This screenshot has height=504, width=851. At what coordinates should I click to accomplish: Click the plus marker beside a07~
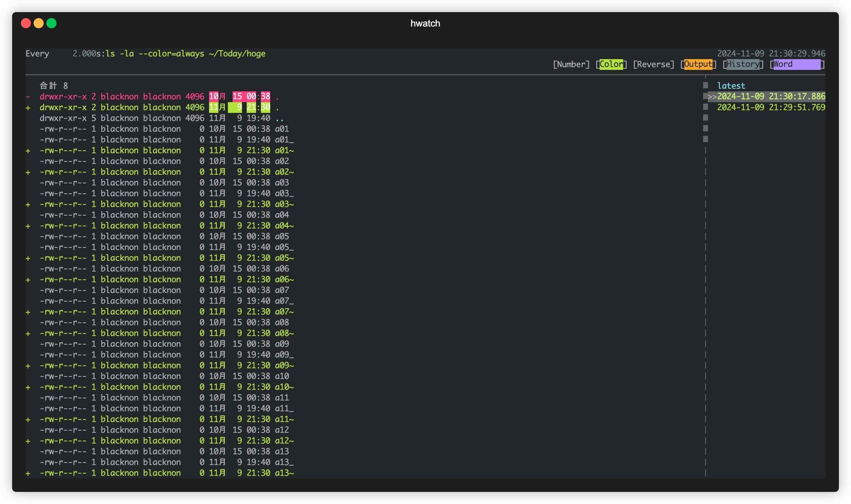point(28,312)
